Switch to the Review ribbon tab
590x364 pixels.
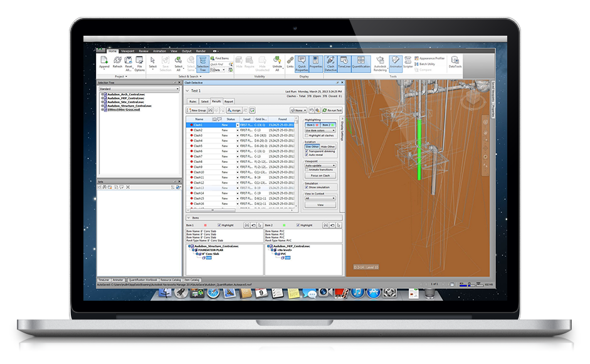coord(144,51)
